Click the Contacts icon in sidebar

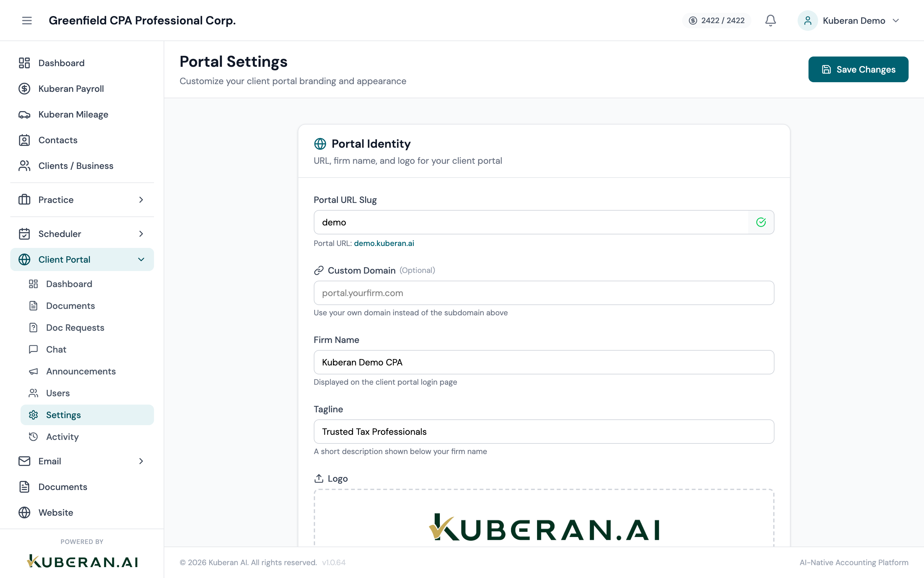[x=24, y=140]
